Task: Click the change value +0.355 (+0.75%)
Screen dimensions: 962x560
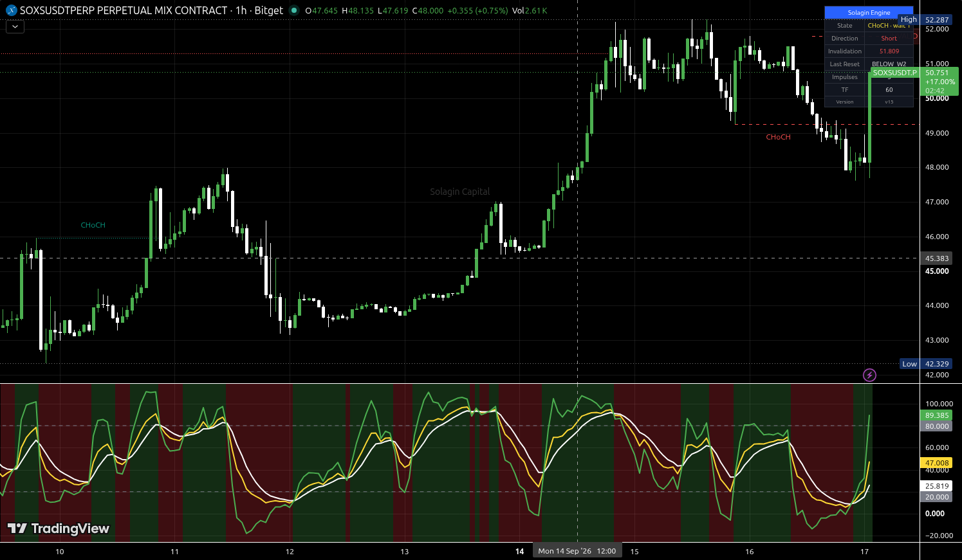Action: 477,11
